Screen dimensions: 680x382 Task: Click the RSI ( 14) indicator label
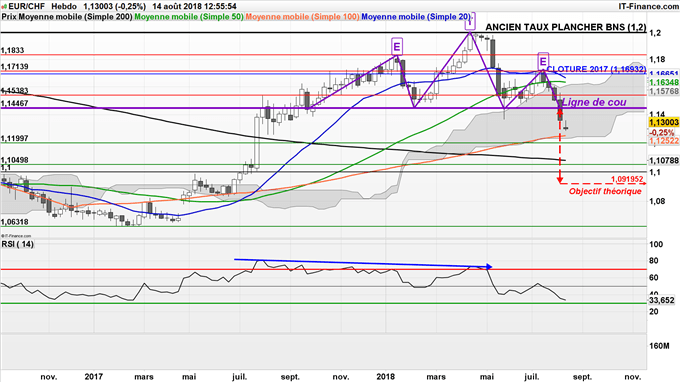[x=17, y=244]
